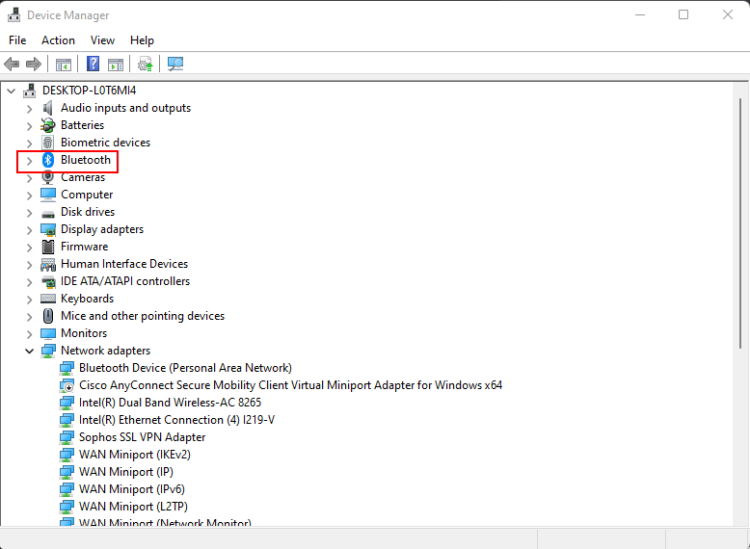Expand the Audio inputs and outputs category
This screenshot has width=750, height=549.
pos(29,109)
